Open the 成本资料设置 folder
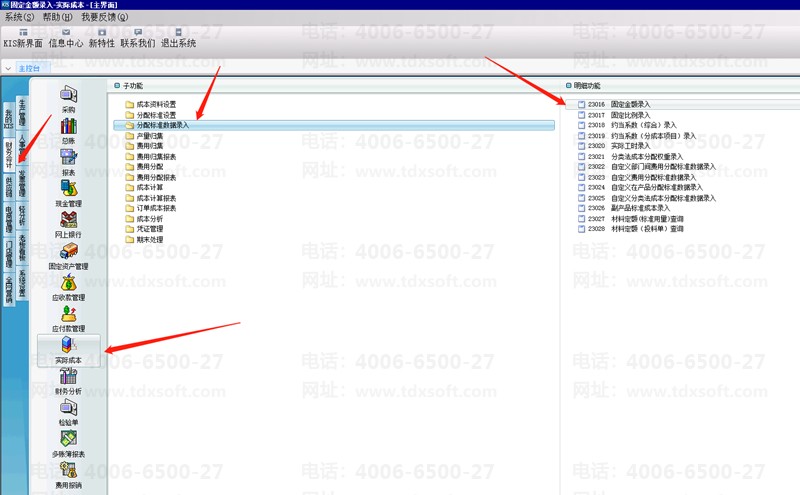This screenshot has height=495, width=800. (x=151, y=104)
